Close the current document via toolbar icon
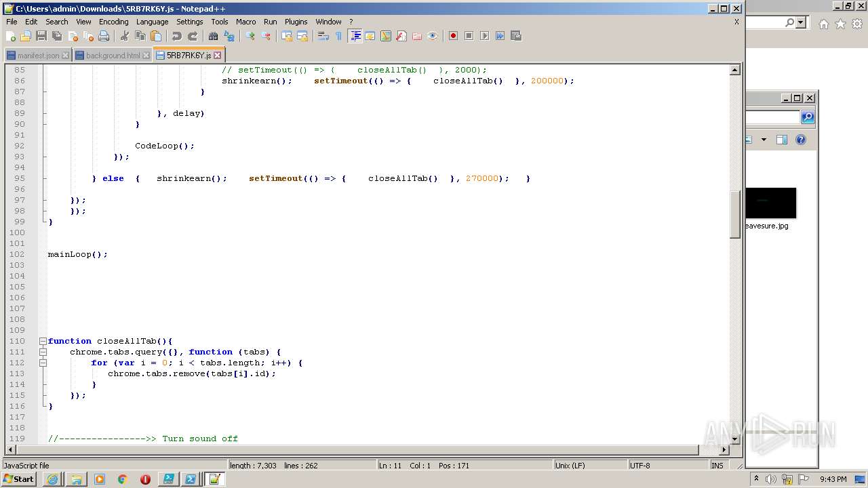 73,36
